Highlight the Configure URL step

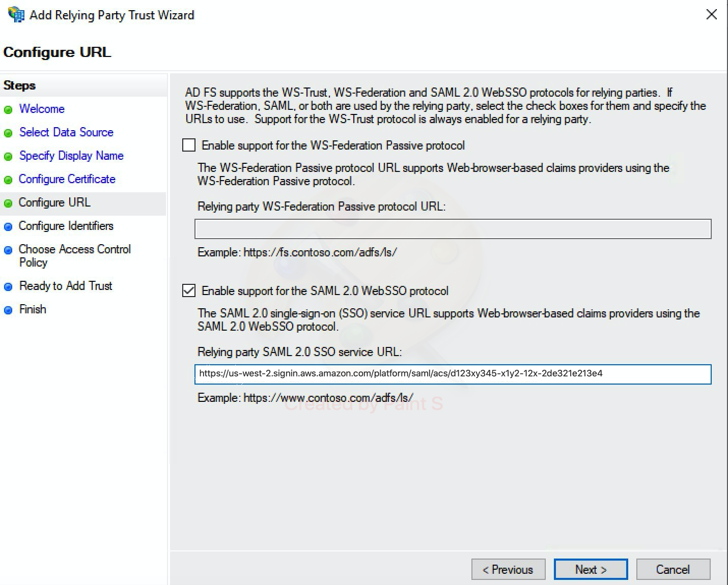pos(54,202)
